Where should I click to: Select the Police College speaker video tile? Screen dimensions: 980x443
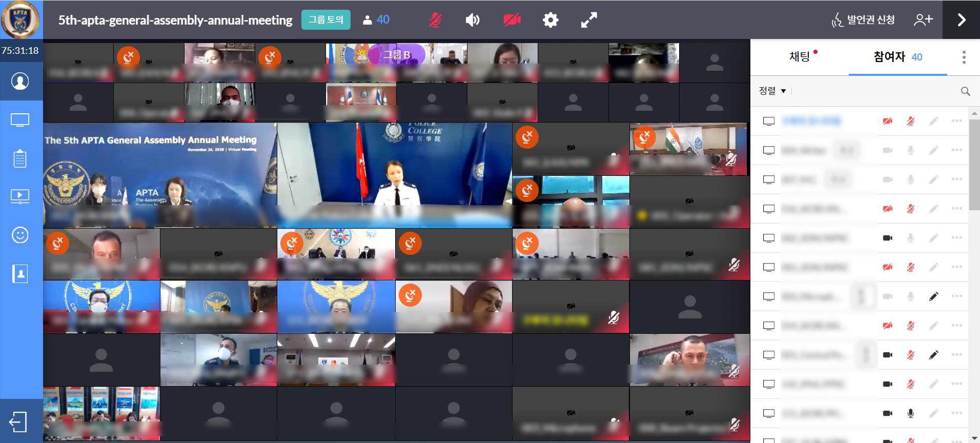point(395,175)
